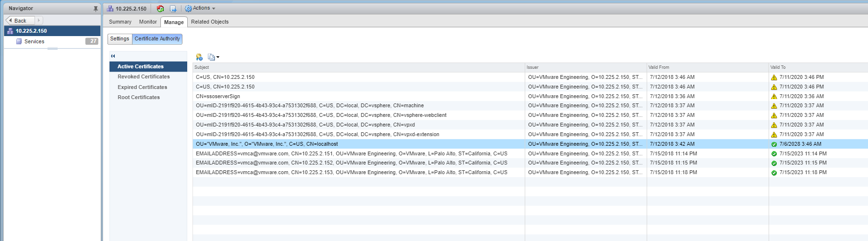Click the red-green refresh icon in toolbar
Viewport: 868px width, 241px height.
tap(160, 9)
